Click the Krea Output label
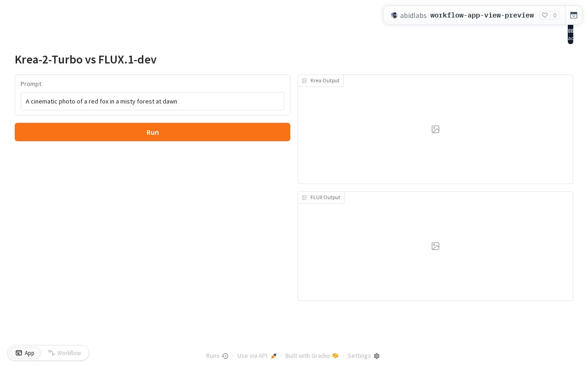 (x=321, y=80)
